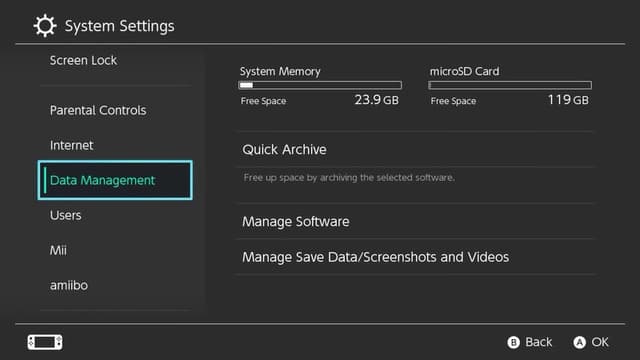
Task: Open Manage Save Data/Screenshots and Videos
Action: (x=416, y=257)
